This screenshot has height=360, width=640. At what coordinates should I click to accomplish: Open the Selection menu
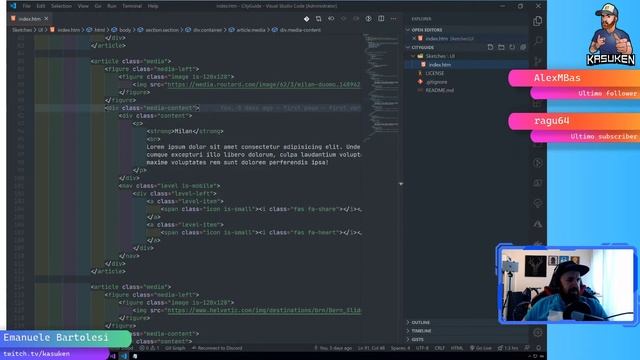[61, 6]
